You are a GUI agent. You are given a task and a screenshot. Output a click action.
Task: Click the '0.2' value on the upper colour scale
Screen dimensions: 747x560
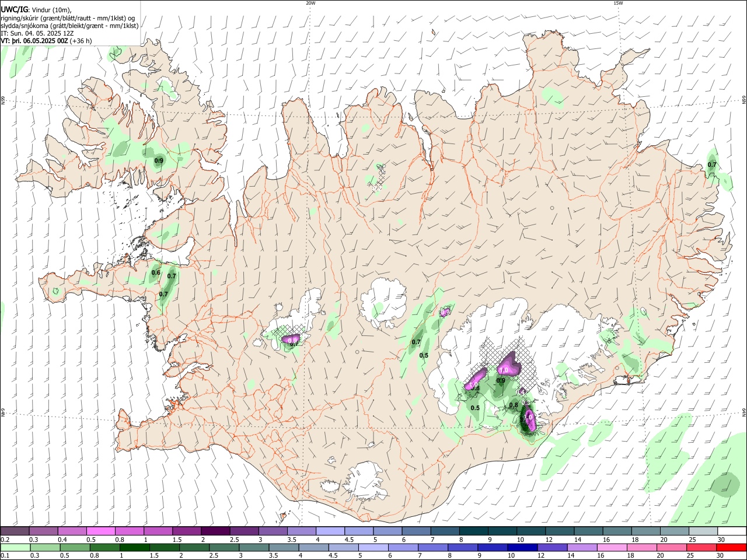pyautogui.click(x=5, y=540)
